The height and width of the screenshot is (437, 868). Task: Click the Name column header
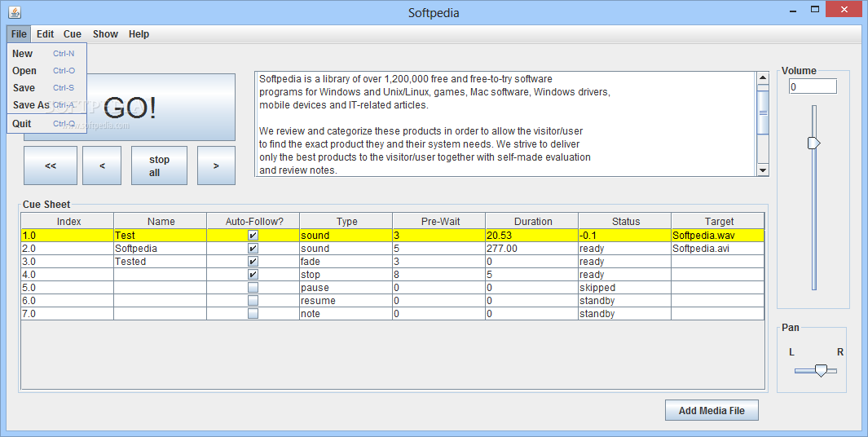coord(161,222)
